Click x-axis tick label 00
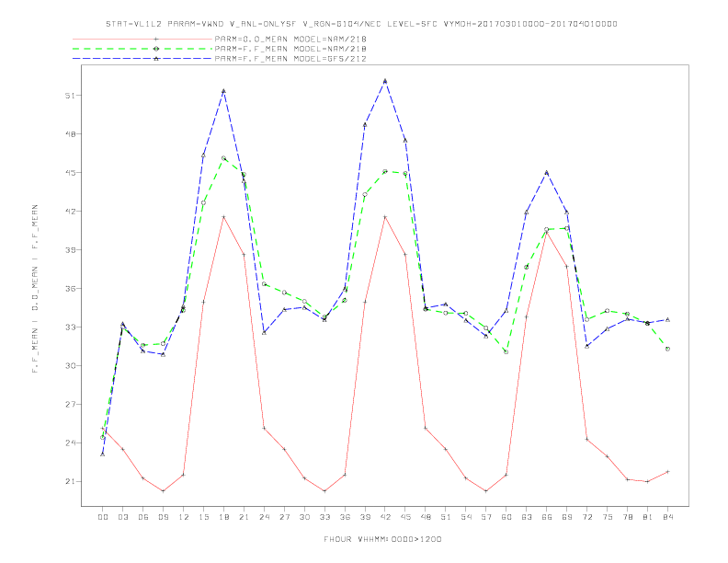Image resolution: width=728 pixels, height=563 pixels. [x=103, y=517]
